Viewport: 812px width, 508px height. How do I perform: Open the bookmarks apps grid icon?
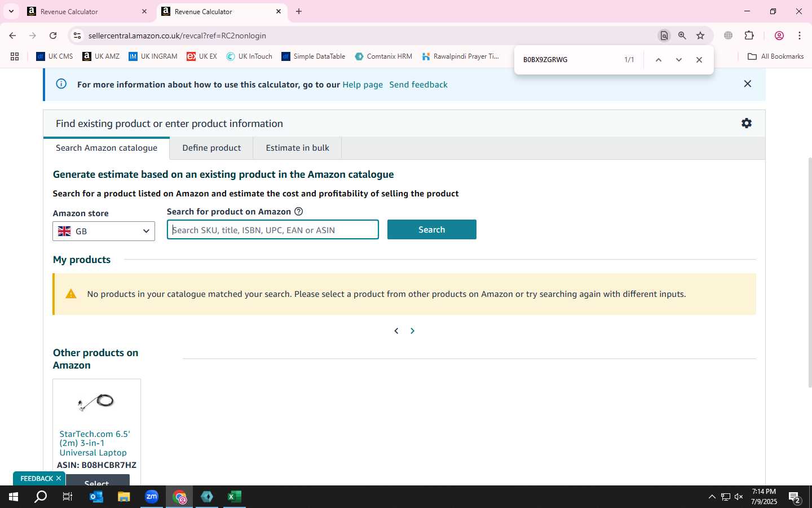click(x=15, y=56)
